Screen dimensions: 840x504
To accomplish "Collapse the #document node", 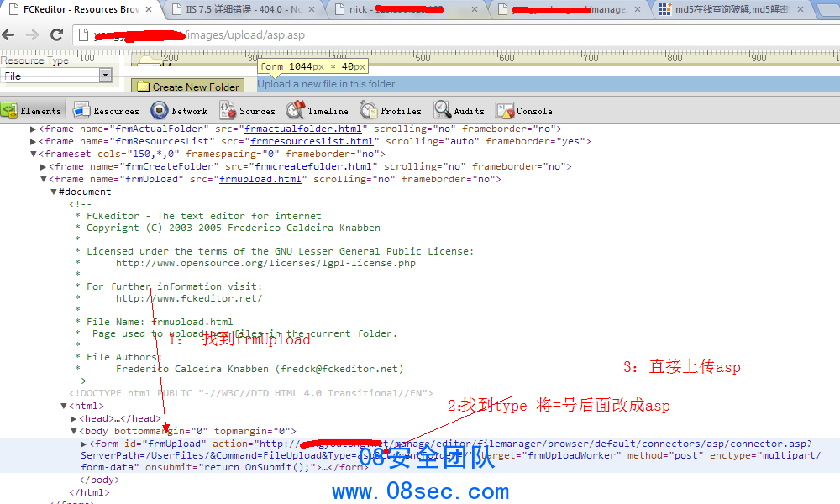I will pos(54,192).
